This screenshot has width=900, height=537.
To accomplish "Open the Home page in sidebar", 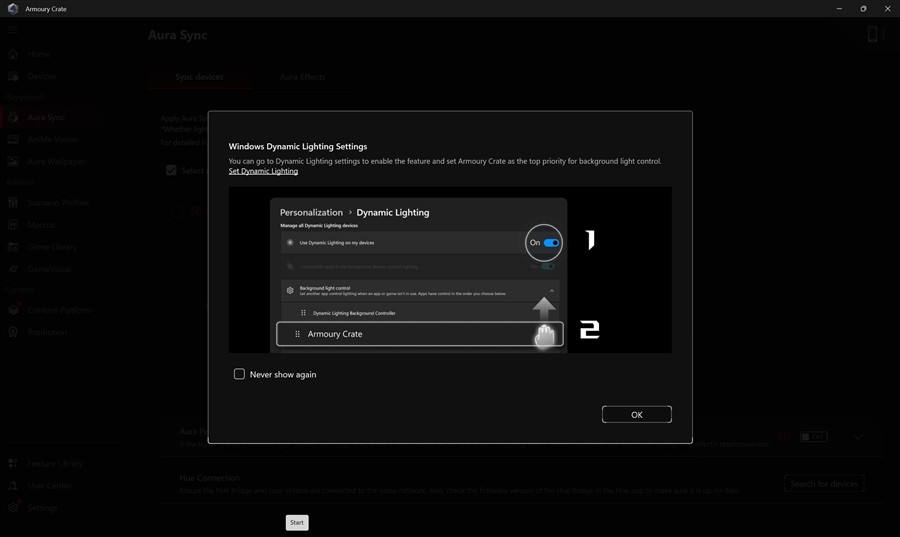I will click(39, 54).
